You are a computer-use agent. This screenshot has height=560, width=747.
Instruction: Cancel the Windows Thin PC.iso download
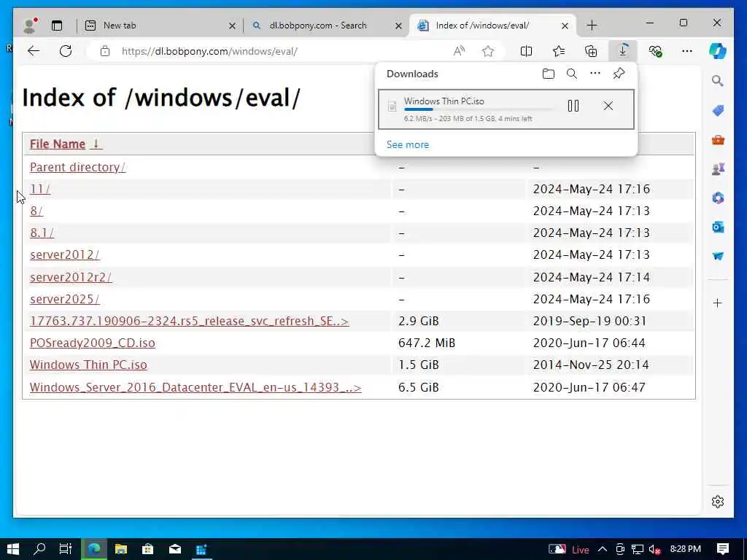point(608,106)
